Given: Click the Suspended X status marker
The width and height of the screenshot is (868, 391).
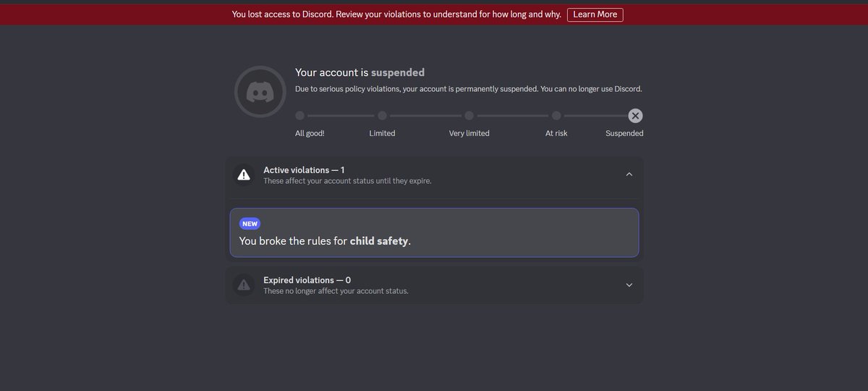Looking at the screenshot, I should point(635,116).
